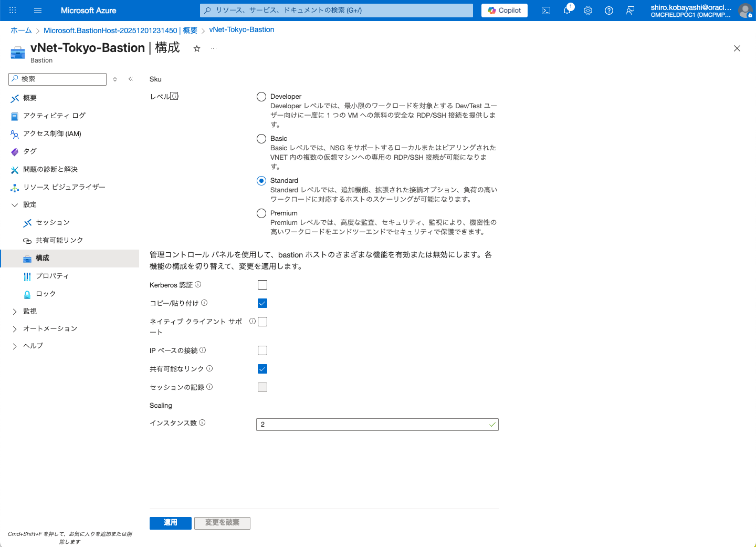
Task: Open the help question mark icon
Action: 608,10
